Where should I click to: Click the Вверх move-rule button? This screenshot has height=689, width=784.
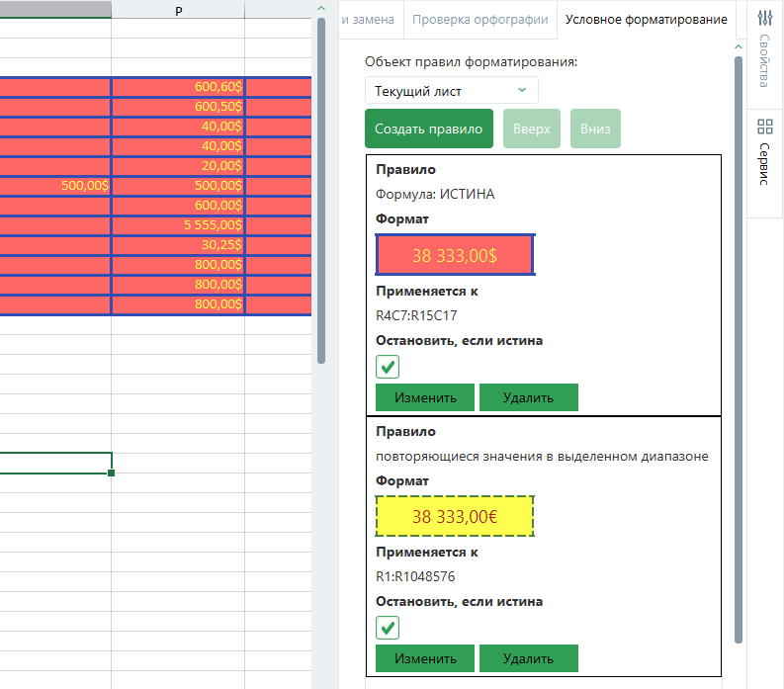pyautogui.click(x=532, y=129)
